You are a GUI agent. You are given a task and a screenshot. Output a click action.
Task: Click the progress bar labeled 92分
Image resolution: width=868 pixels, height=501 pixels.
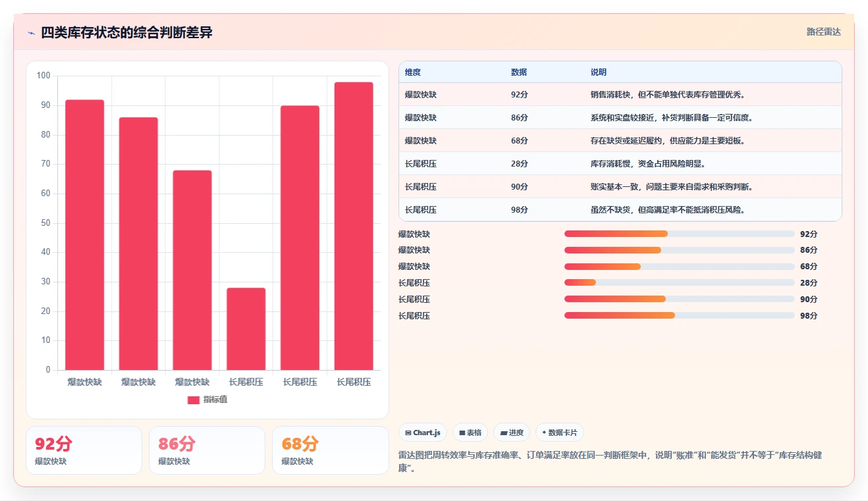[680, 234]
